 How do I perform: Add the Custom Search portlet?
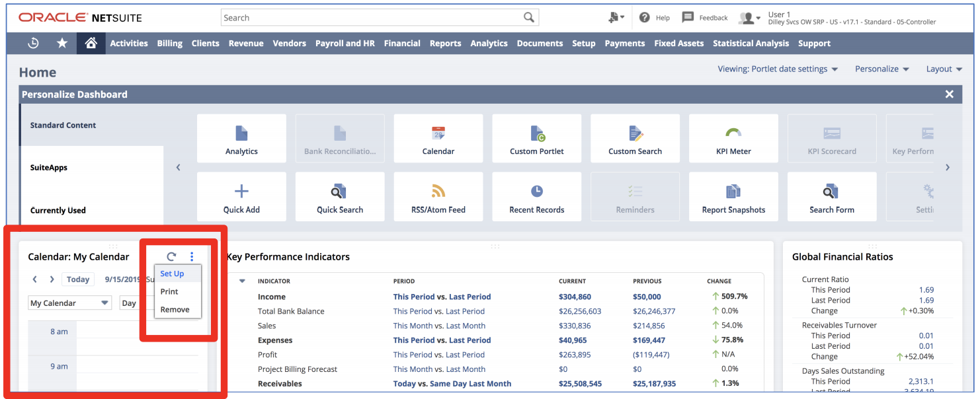tap(635, 139)
